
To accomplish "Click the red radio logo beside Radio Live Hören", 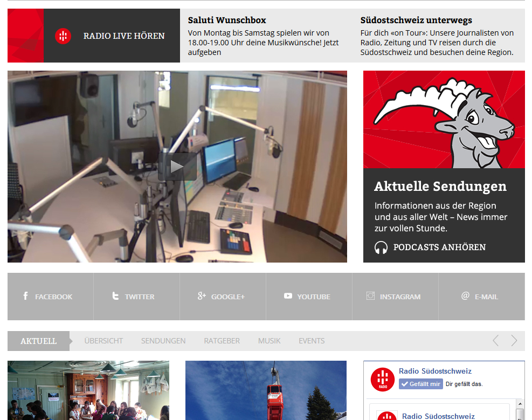I will click(63, 36).
